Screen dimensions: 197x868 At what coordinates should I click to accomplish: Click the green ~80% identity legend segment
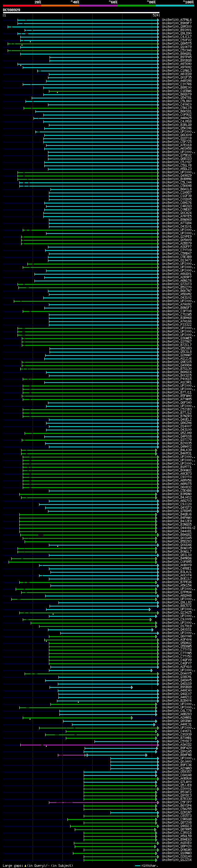pos(136,6)
